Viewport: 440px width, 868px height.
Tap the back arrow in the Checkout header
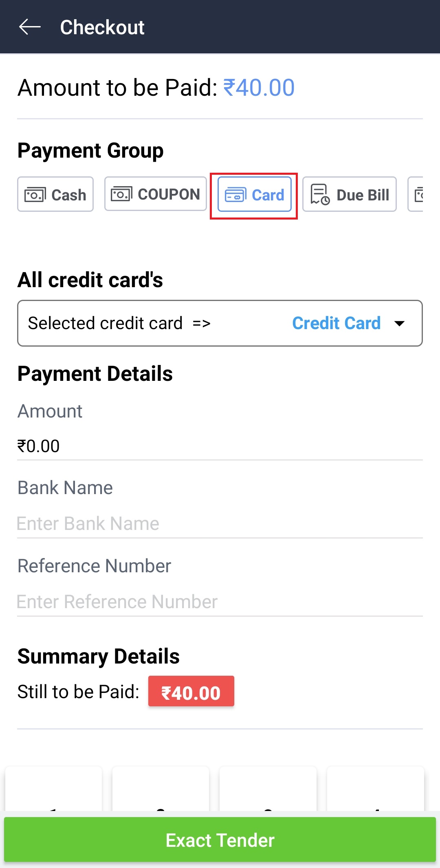click(30, 27)
